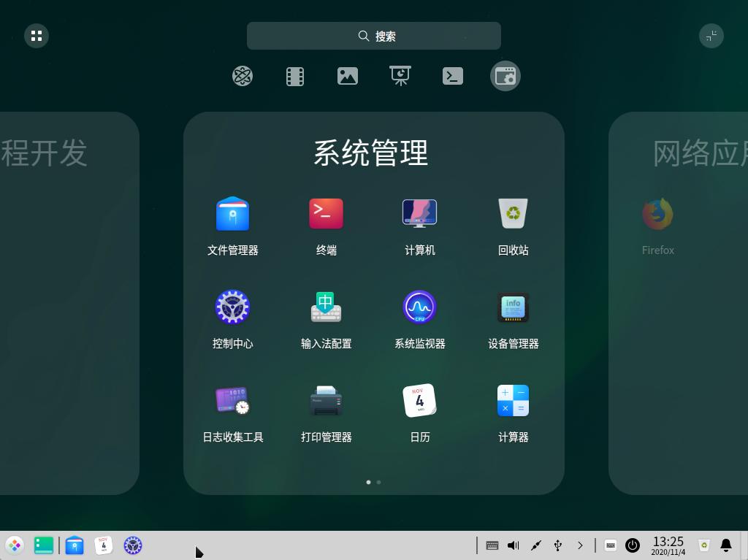This screenshot has width=748, height=560.
Task: Open notification bell in taskbar
Action: [726, 545]
